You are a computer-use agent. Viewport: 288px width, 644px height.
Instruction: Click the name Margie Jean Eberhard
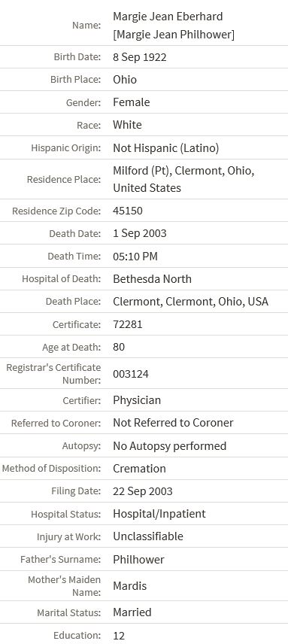[168, 17]
